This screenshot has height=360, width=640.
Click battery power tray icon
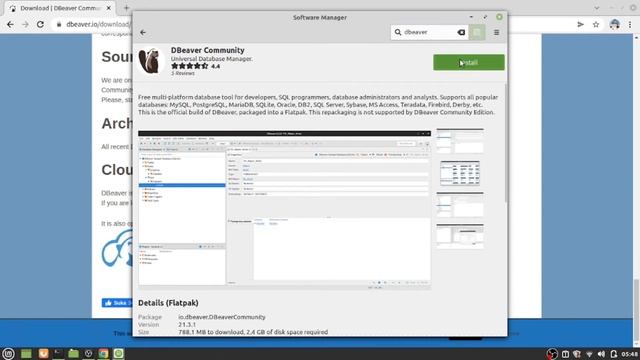pos(613,354)
